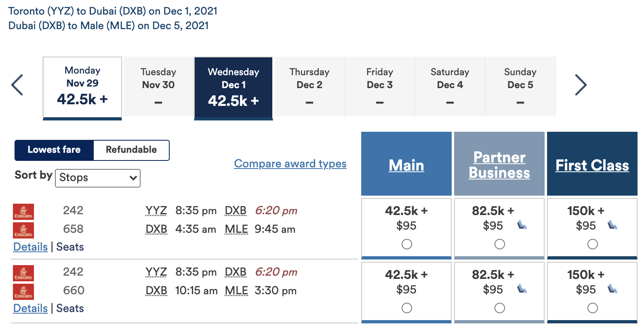644x329 pixels.
Task: Click seat icon in first First Class fare
Action: click(x=612, y=225)
